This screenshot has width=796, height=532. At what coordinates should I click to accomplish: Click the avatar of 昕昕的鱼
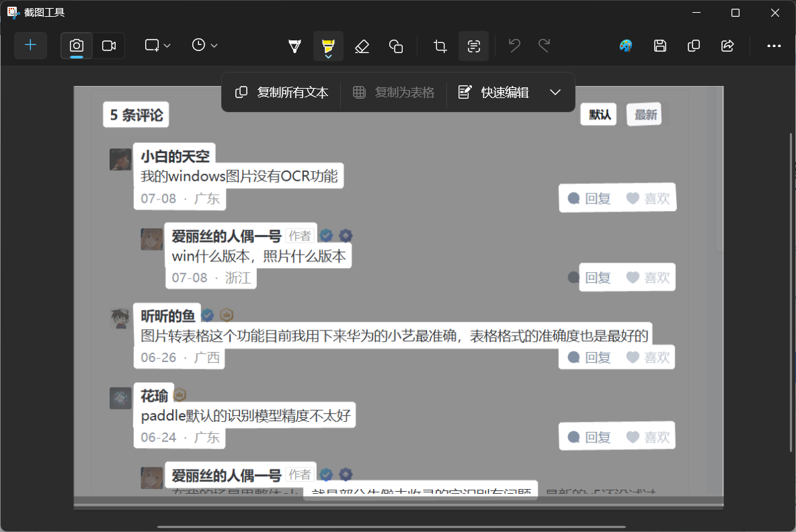[121, 318]
